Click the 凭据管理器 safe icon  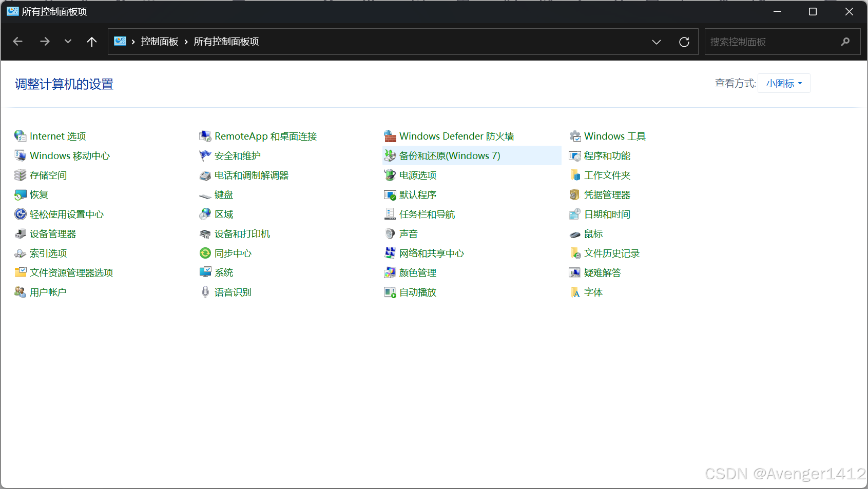575,194
